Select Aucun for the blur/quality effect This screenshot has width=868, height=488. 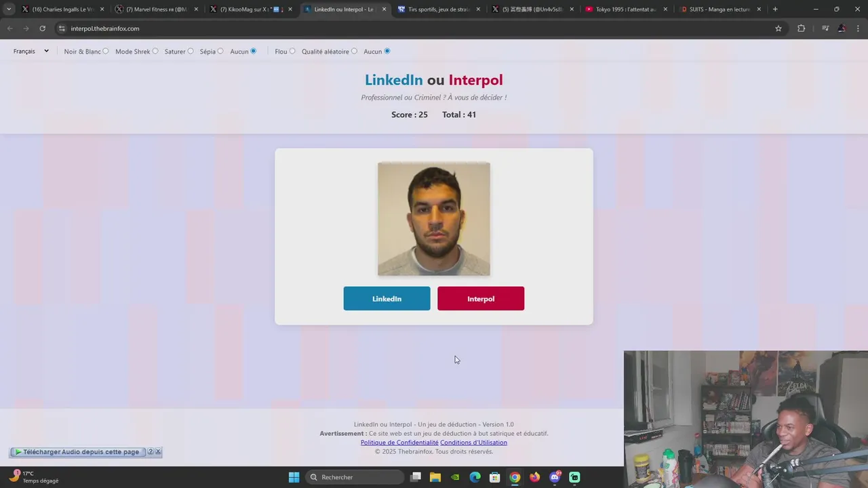coord(387,52)
